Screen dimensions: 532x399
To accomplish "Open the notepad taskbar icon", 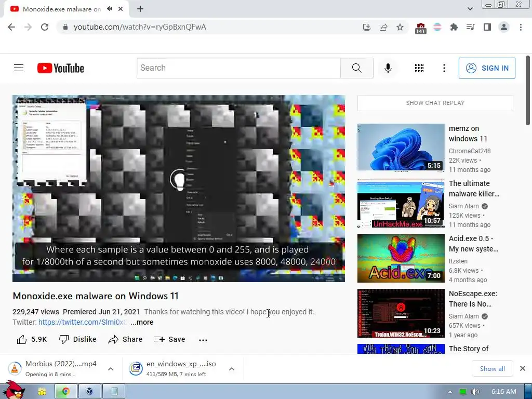I will (x=114, y=392).
